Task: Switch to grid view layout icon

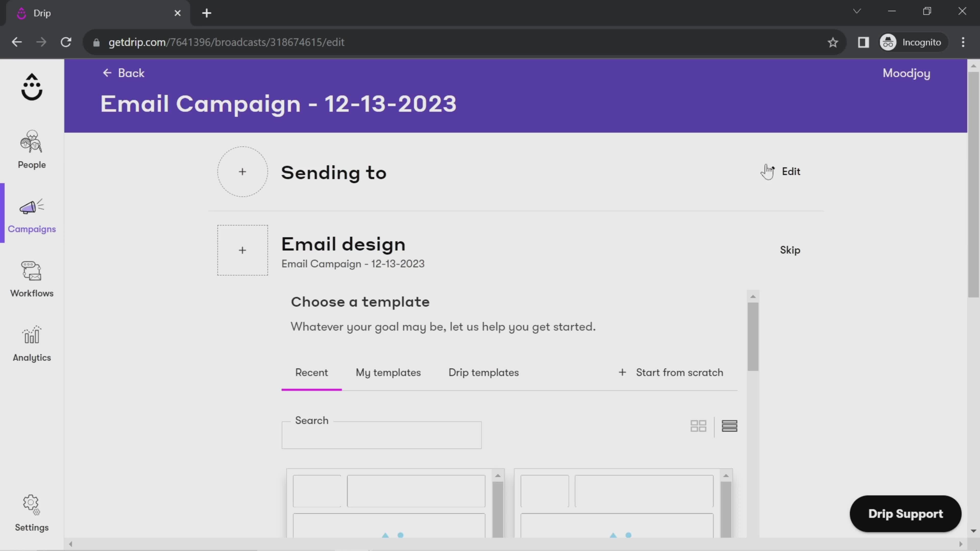Action: click(698, 426)
